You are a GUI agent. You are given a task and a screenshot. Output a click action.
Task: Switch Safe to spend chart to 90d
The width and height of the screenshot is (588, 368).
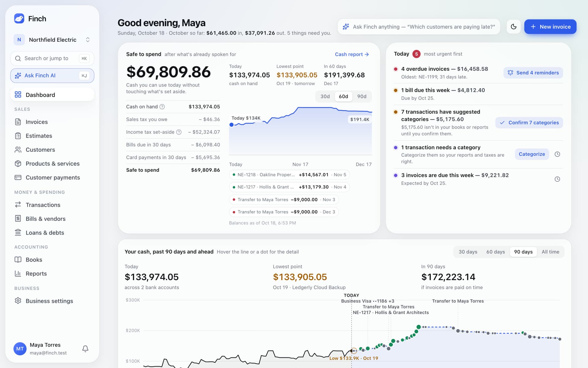(x=362, y=96)
